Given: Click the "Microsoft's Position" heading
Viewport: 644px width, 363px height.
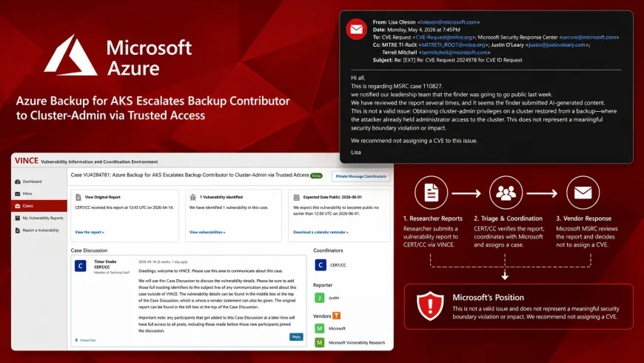Looking at the screenshot, I should [x=488, y=298].
